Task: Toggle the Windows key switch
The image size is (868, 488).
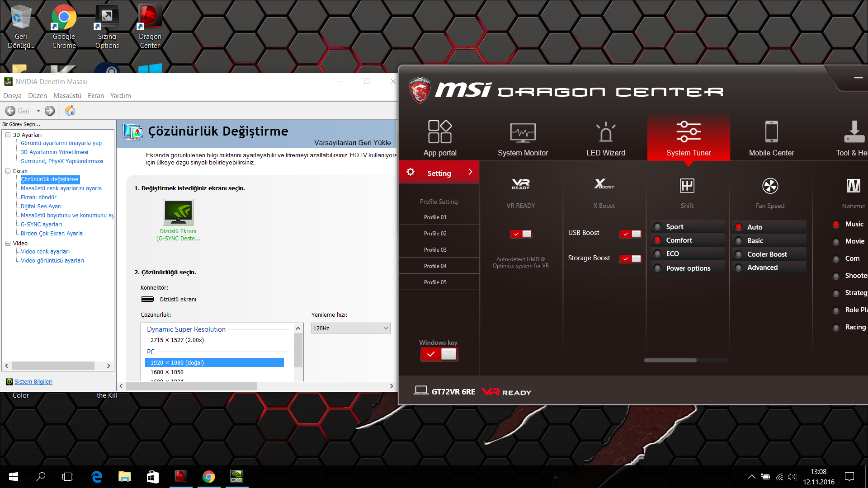Action: [439, 354]
